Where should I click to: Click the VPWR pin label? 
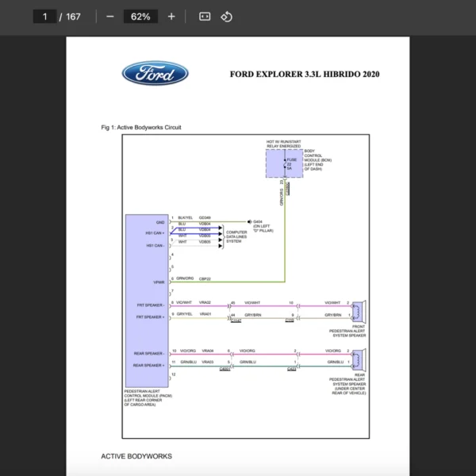[x=159, y=282]
